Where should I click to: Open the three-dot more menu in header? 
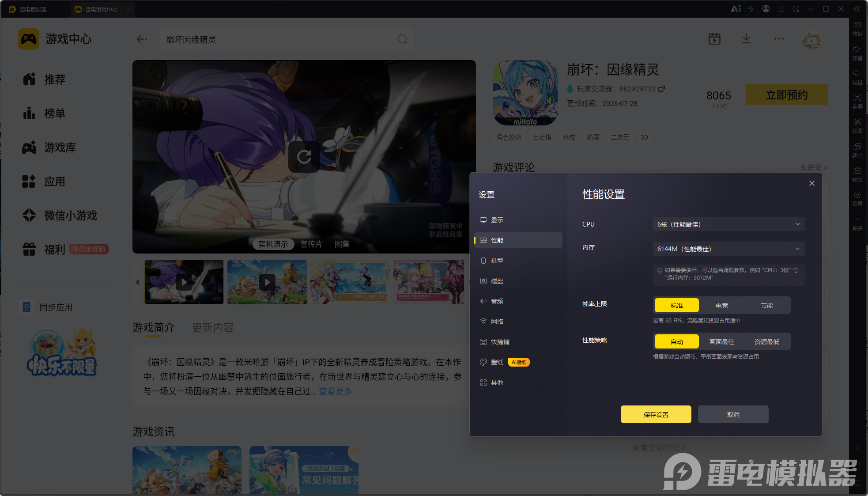pyautogui.click(x=779, y=39)
